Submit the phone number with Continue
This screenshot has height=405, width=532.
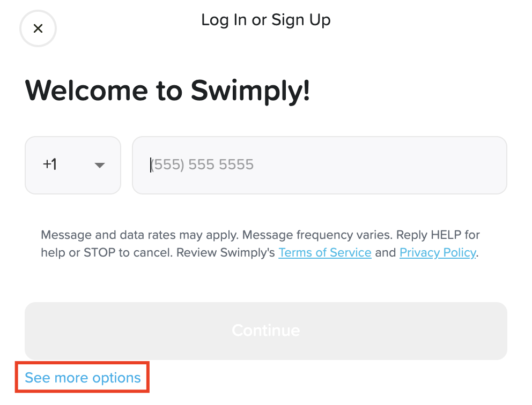click(265, 330)
